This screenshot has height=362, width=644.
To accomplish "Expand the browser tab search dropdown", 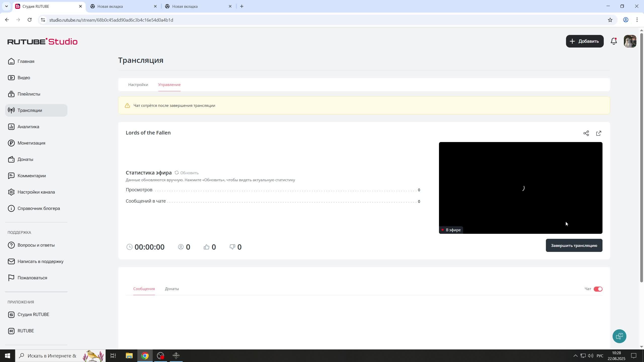I will [6, 6].
